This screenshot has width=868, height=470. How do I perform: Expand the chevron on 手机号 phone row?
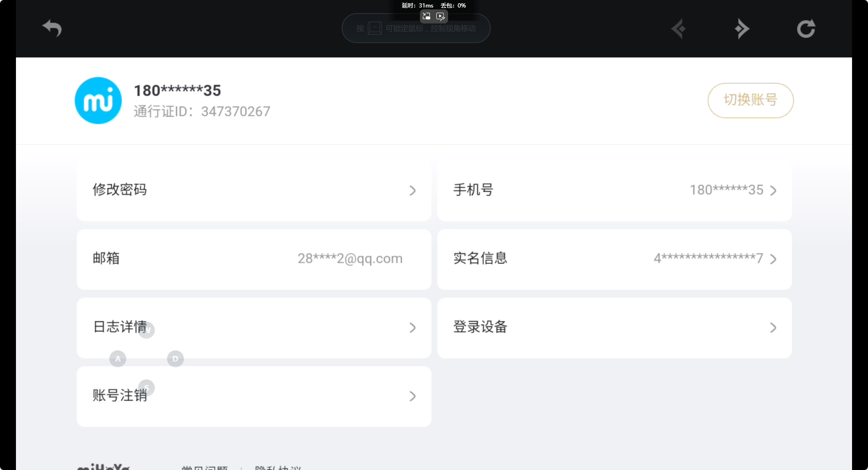(x=773, y=190)
